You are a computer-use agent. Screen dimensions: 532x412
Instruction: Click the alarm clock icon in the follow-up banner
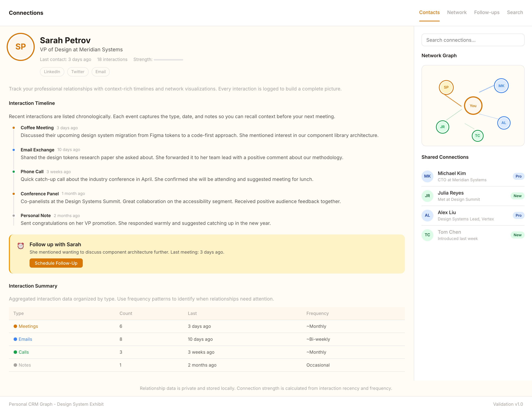pyautogui.click(x=21, y=245)
